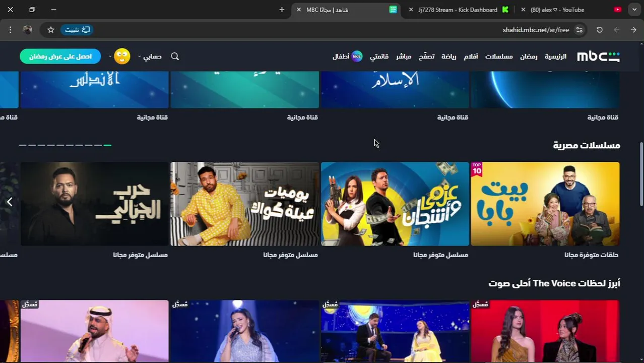The image size is (644, 363).
Task: Open the tab search dropdown arrow
Action: pyautogui.click(x=634, y=10)
